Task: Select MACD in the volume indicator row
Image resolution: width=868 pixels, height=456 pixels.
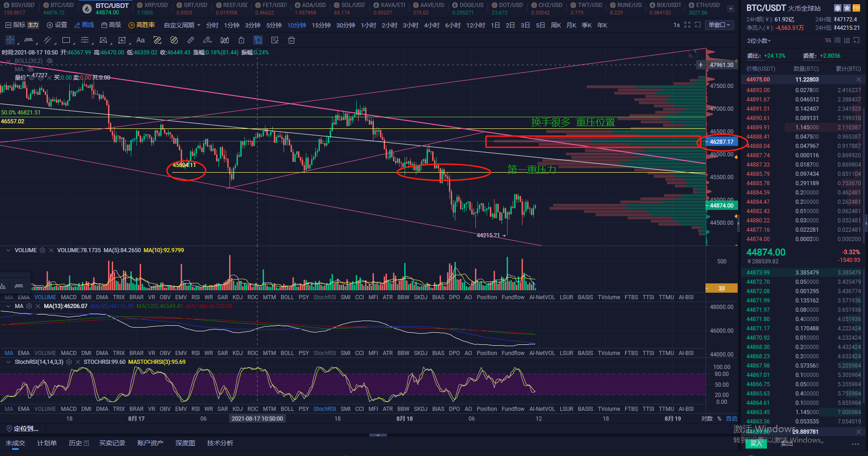Action: [x=68, y=297]
